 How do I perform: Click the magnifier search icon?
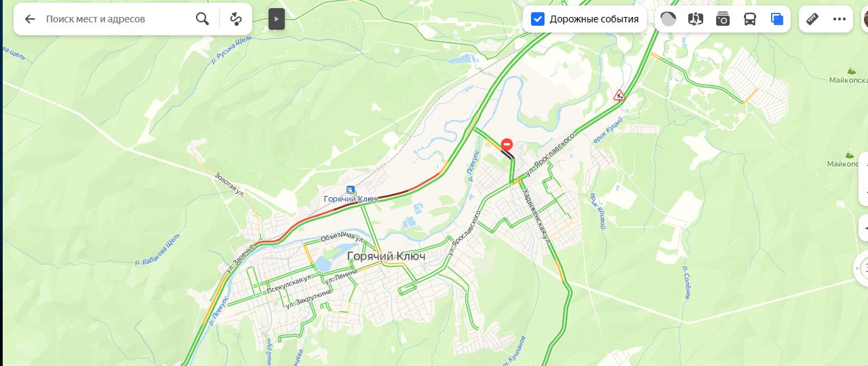tap(202, 19)
